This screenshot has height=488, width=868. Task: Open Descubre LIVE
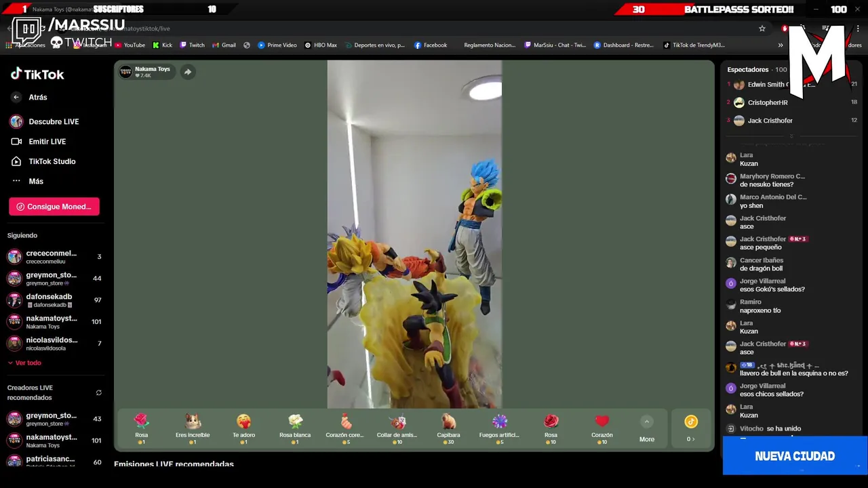click(x=45, y=121)
